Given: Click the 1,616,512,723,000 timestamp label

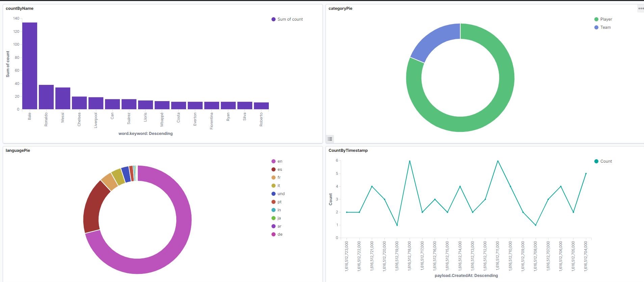Looking at the screenshot, I should [347, 256].
